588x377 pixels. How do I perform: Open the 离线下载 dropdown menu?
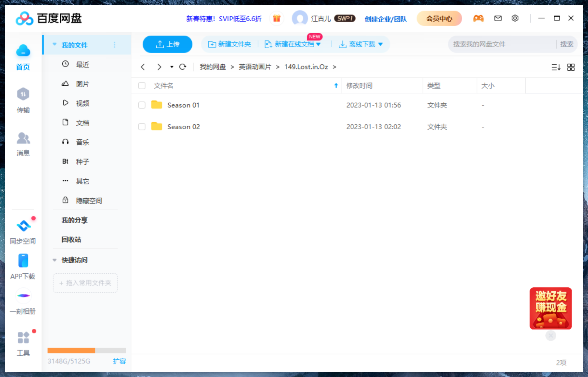pos(381,44)
